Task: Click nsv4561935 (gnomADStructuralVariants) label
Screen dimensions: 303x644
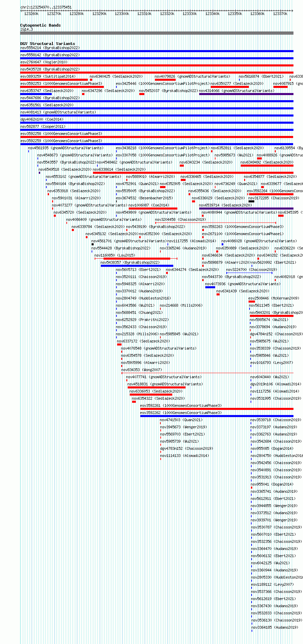Action: tap(66, 148)
